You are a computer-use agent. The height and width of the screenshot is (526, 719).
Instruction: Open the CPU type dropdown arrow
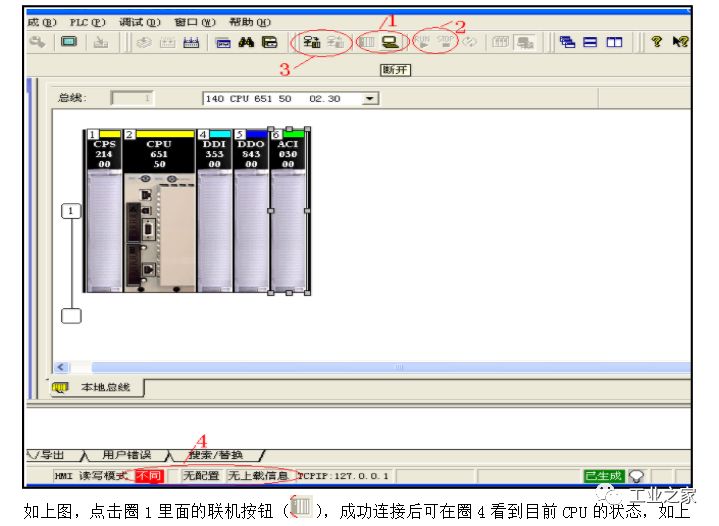click(x=370, y=99)
